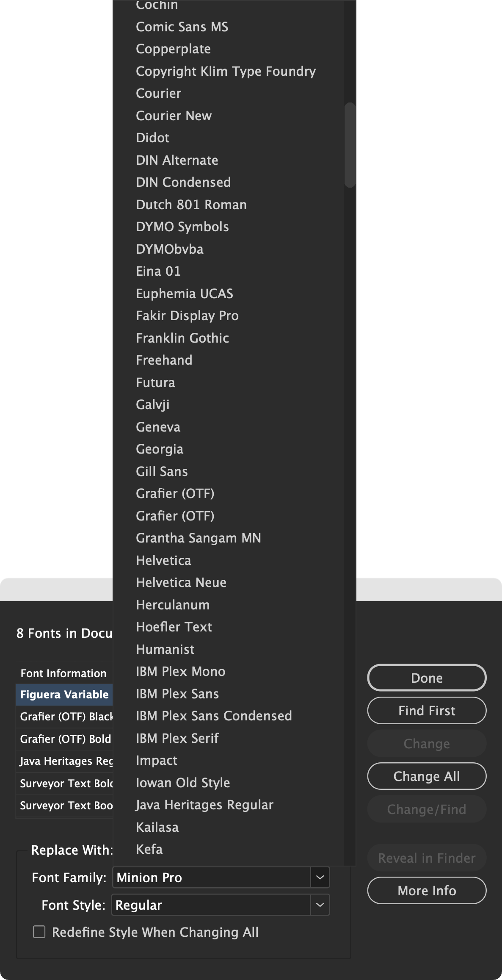Click the Change All button

[x=427, y=776]
